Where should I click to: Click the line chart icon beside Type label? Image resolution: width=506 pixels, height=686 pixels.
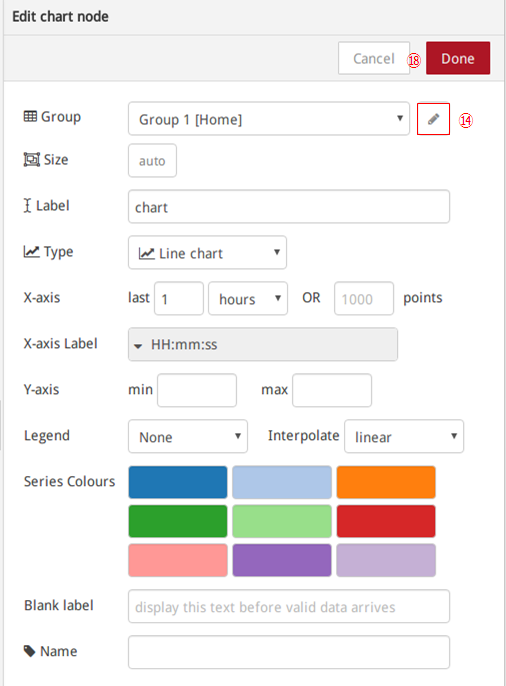click(31, 251)
